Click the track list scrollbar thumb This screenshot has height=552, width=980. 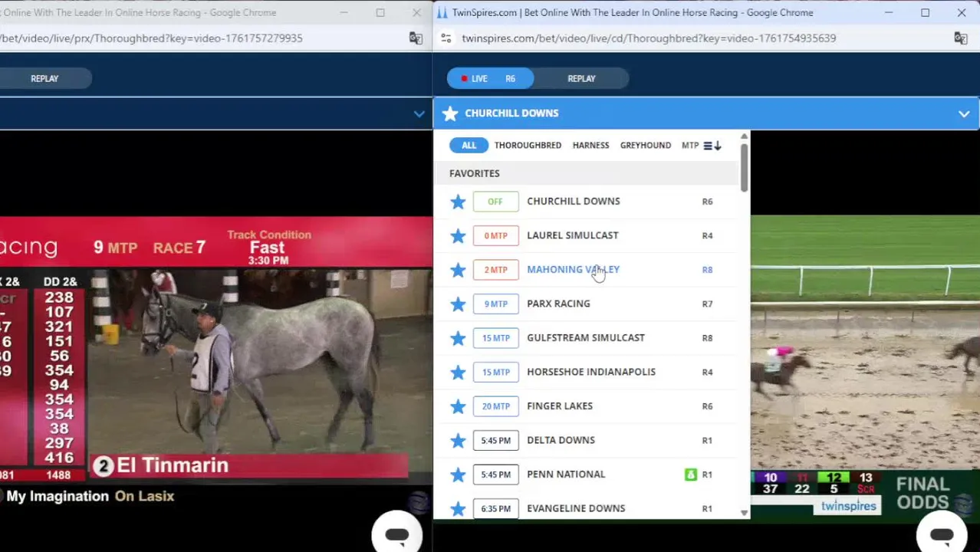coord(744,167)
